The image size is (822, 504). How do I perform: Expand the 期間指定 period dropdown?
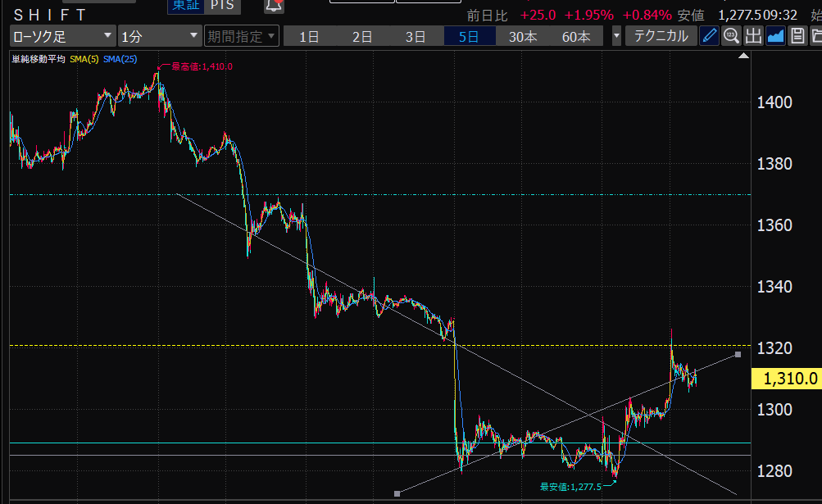241,36
